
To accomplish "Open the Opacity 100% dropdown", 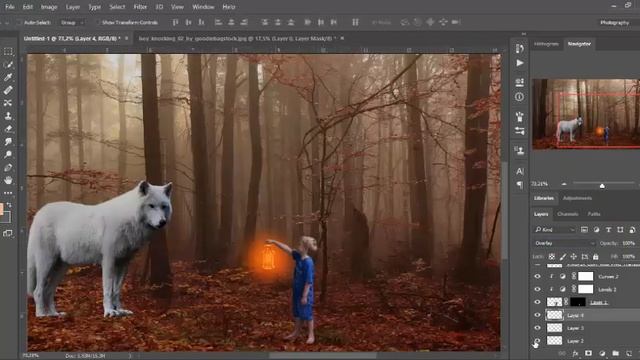I will coord(629,243).
